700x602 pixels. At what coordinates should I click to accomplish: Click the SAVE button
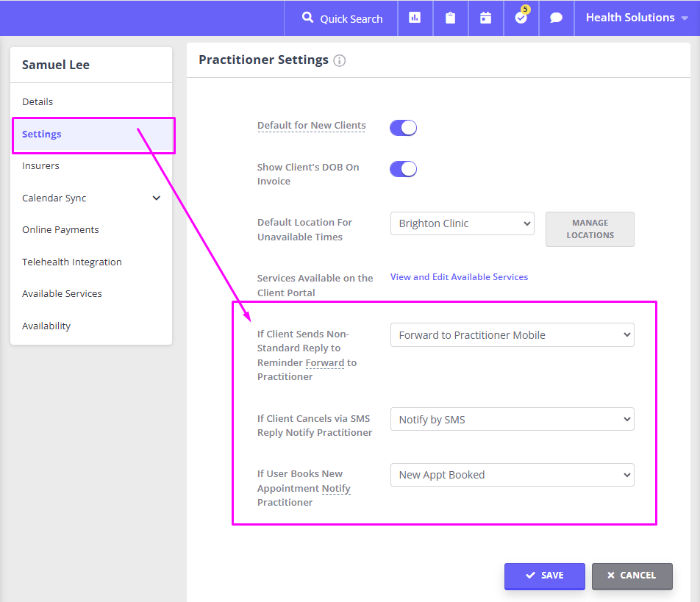(x=544, y=576)
